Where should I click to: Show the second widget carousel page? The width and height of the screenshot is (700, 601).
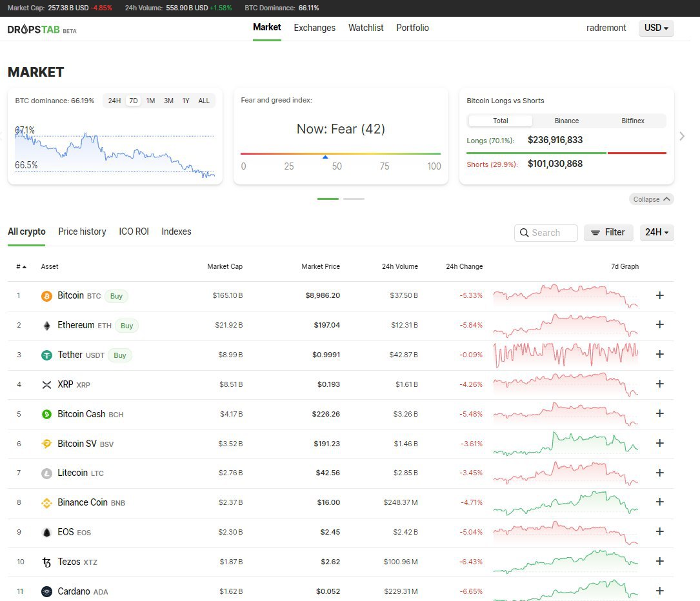(354, 199)
